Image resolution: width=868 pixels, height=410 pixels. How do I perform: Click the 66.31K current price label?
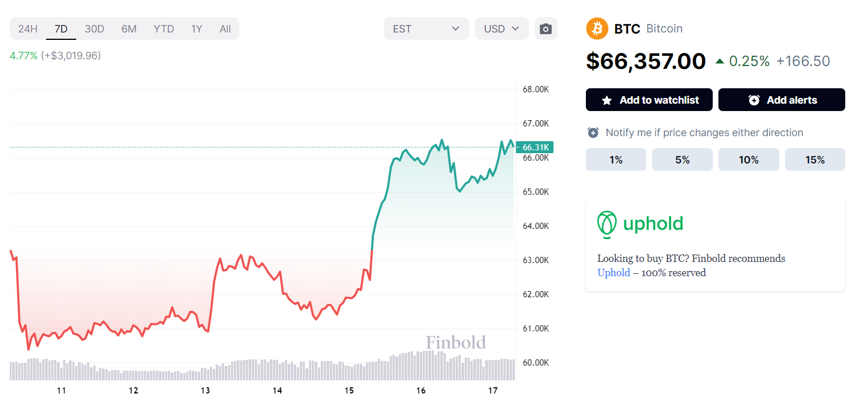click(x=535, y=147)
